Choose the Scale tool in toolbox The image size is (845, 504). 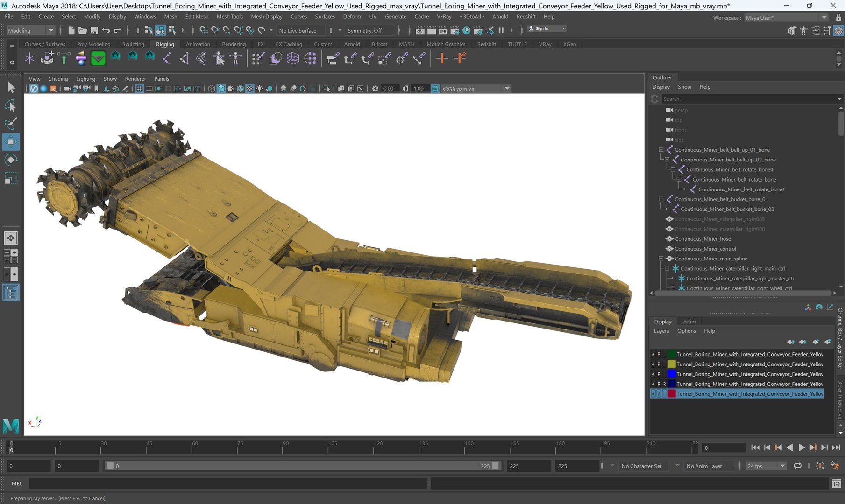11,178
